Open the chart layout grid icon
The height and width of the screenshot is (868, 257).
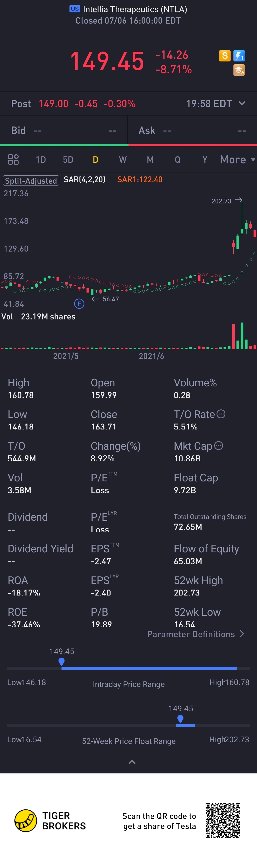click(x=13, y=159)
